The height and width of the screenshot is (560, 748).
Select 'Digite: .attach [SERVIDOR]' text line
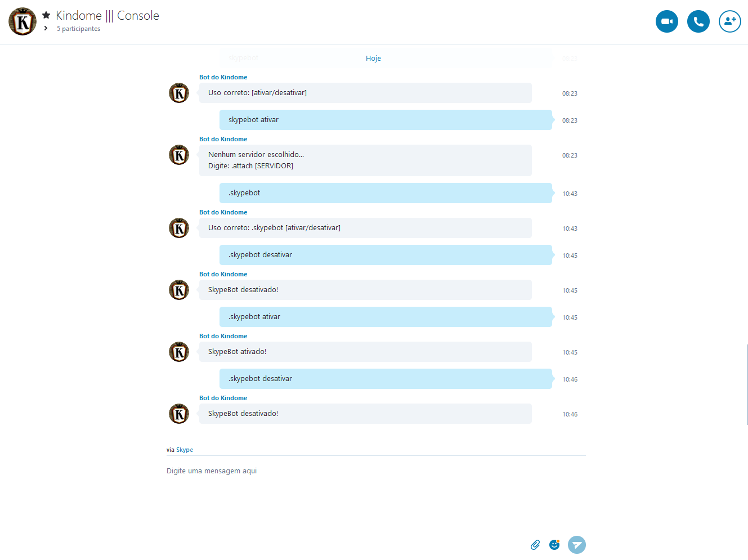pyautogui.click(x=250, y=166)
